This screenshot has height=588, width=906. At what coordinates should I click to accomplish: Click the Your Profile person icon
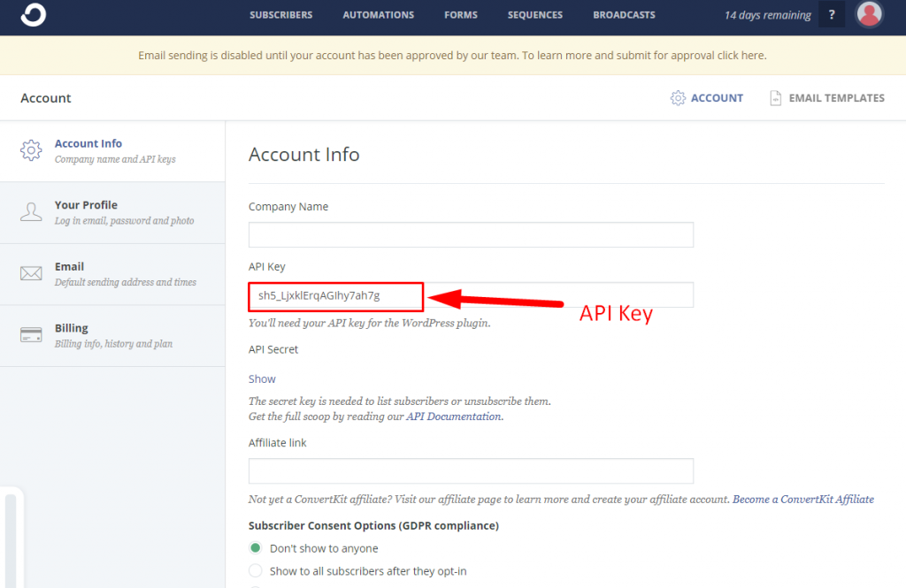click(31, 212)
